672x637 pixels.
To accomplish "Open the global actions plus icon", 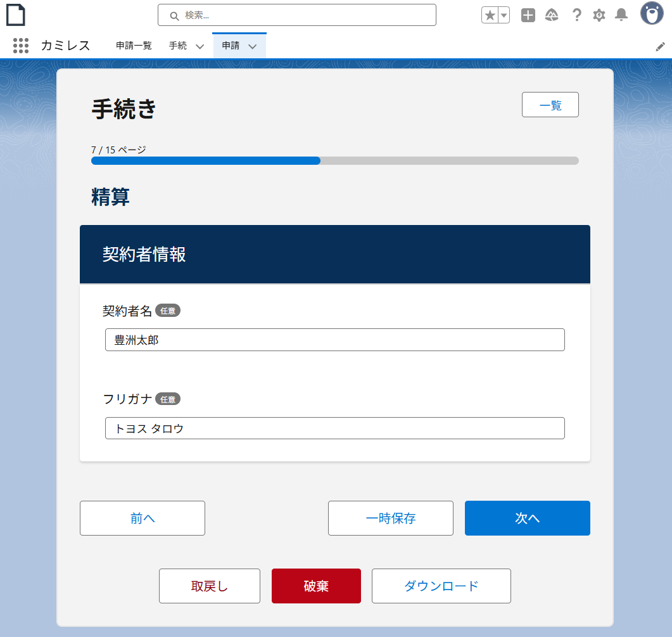I will (x=528, y=15).
